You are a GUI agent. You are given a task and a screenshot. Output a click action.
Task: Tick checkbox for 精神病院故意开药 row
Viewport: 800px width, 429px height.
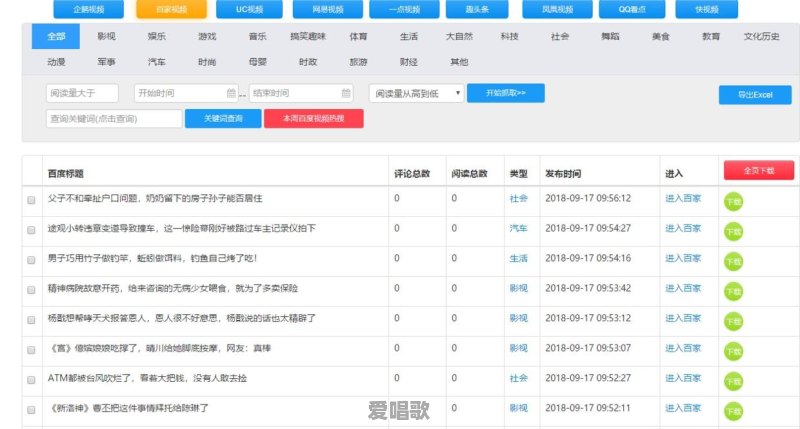point(31,290)
